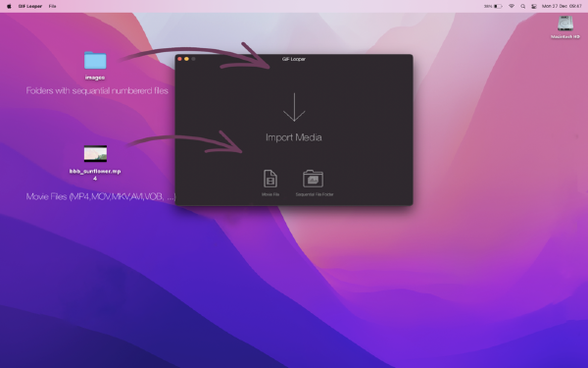This screenshot has height=368, width=588.
Task: Click the downward arrow above Import Media
Action: pyautogui.click(x=294, y=107)
